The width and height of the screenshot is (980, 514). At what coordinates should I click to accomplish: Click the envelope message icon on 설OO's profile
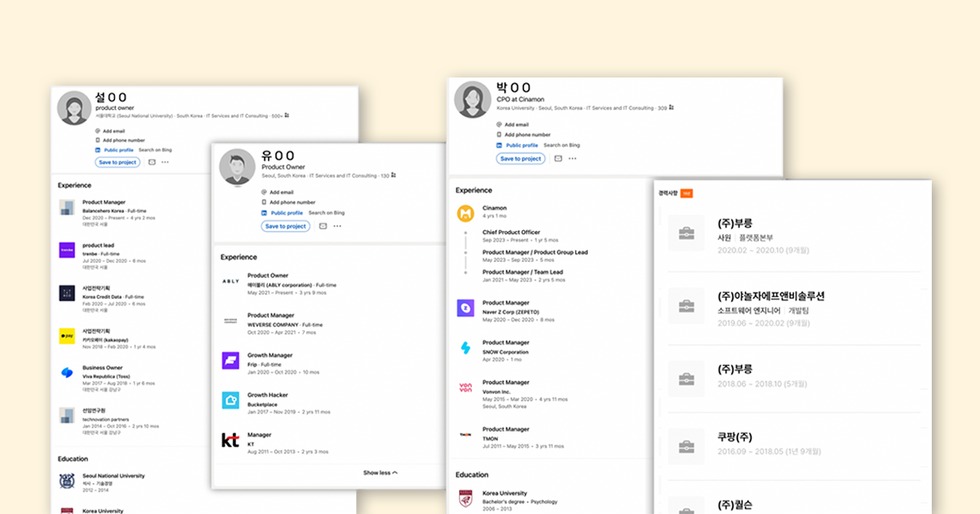click(x=152, y=162)
